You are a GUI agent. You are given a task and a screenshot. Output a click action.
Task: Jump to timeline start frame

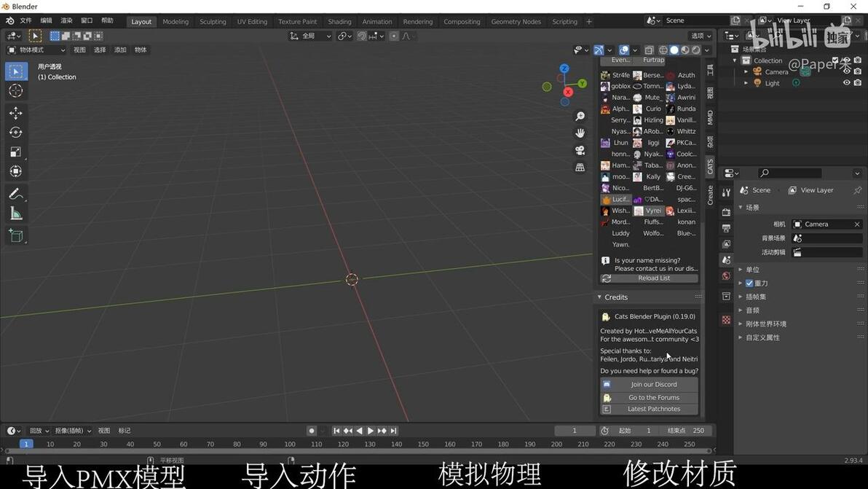click(336, 430)
